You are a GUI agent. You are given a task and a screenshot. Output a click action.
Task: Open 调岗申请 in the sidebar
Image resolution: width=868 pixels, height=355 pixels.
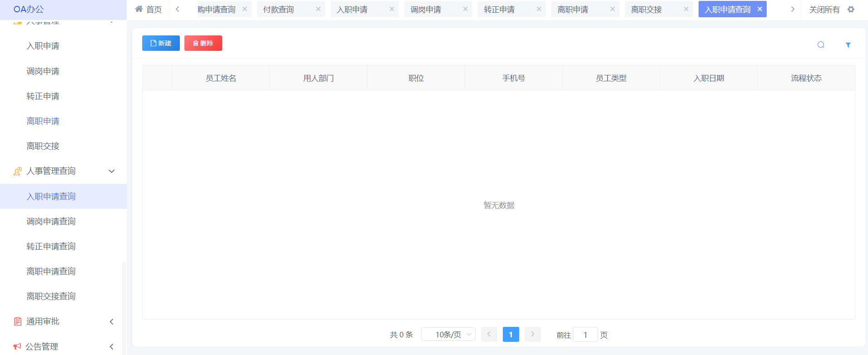[x=43, y=71]
